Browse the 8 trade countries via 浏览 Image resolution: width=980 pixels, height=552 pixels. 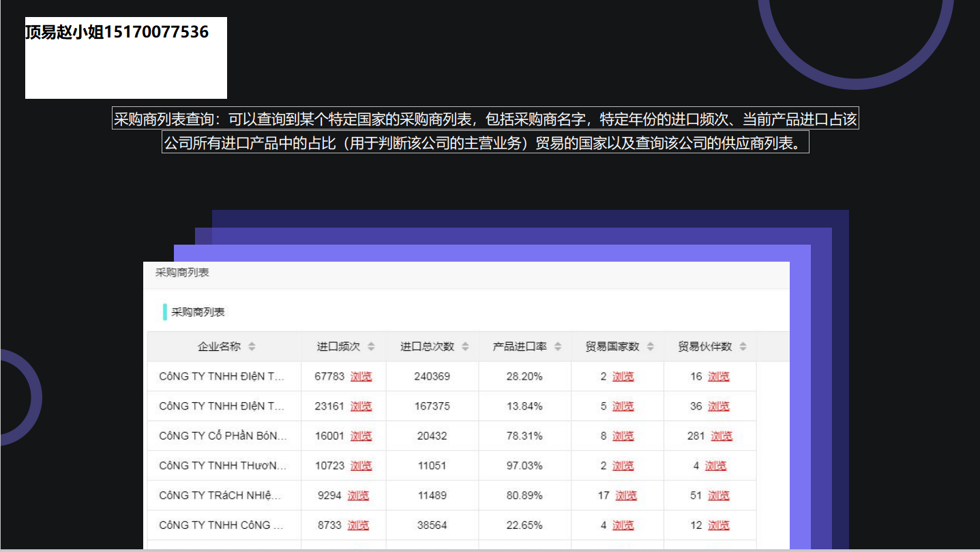pyautogui.click(x=623, y=436)
